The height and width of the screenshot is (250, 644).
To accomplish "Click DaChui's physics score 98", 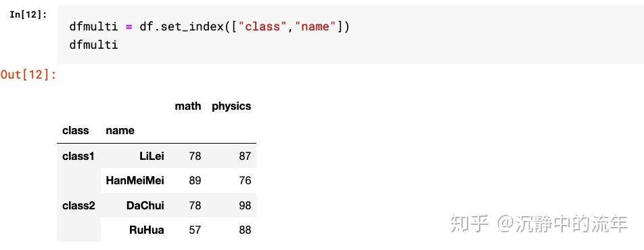I will tap(245, 205).
